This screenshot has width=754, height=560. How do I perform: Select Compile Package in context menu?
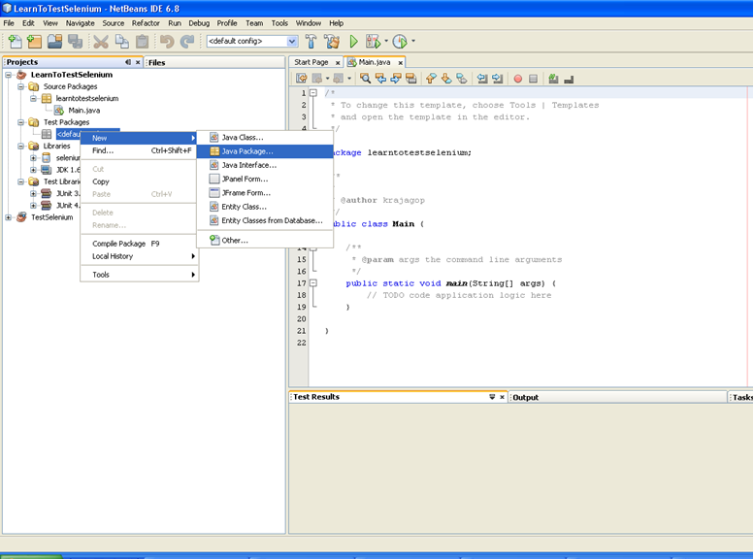coord(140,244)
